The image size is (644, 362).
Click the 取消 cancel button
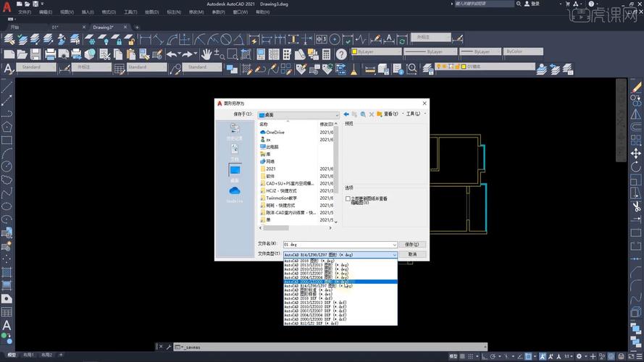click(412, 254)
